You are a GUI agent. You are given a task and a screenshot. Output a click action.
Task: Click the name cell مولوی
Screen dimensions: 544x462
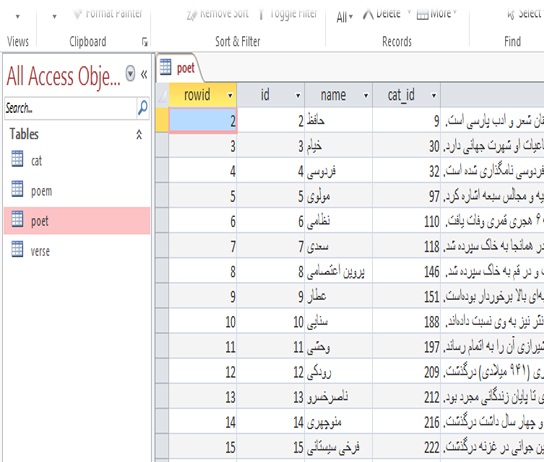[x=339, y=196]
